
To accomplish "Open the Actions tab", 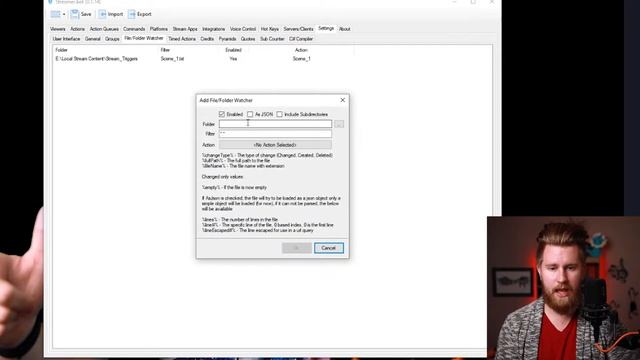I will pyautogui.click(x=77, y=29).
